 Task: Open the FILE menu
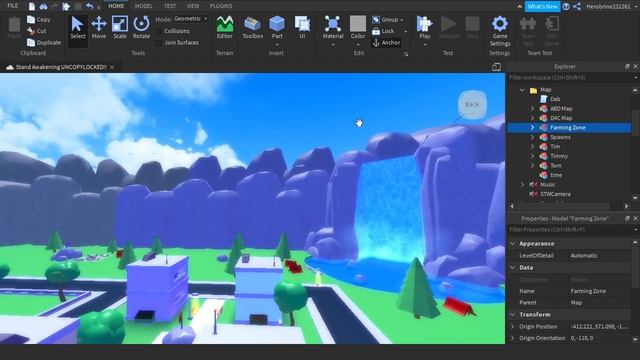pyautogui.click(x=13, y=6)
